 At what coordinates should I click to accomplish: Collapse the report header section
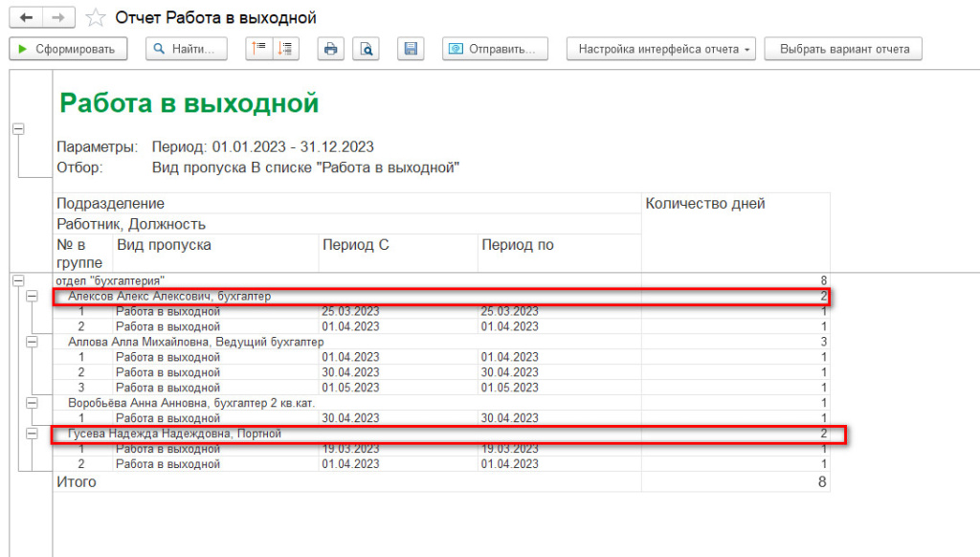18,128
